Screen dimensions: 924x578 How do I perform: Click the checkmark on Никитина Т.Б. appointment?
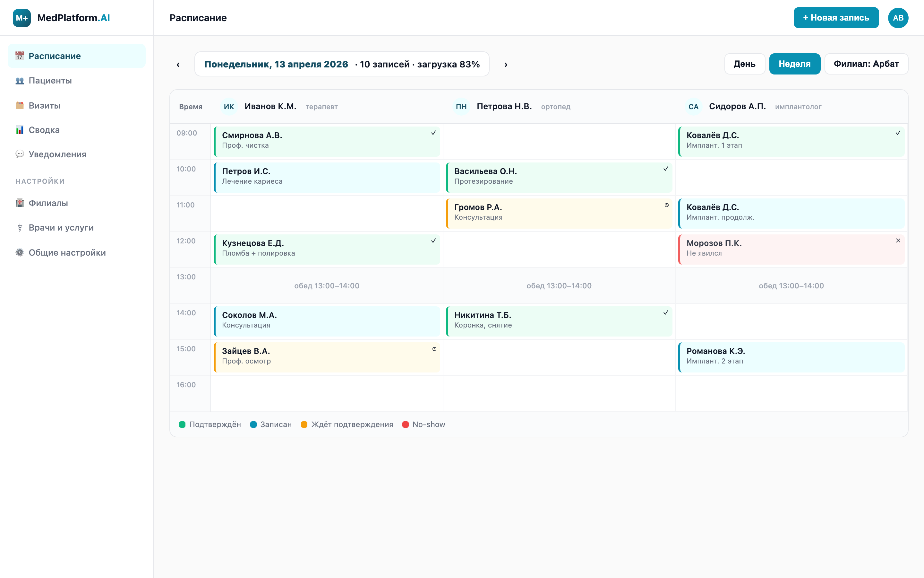[665, 312]
